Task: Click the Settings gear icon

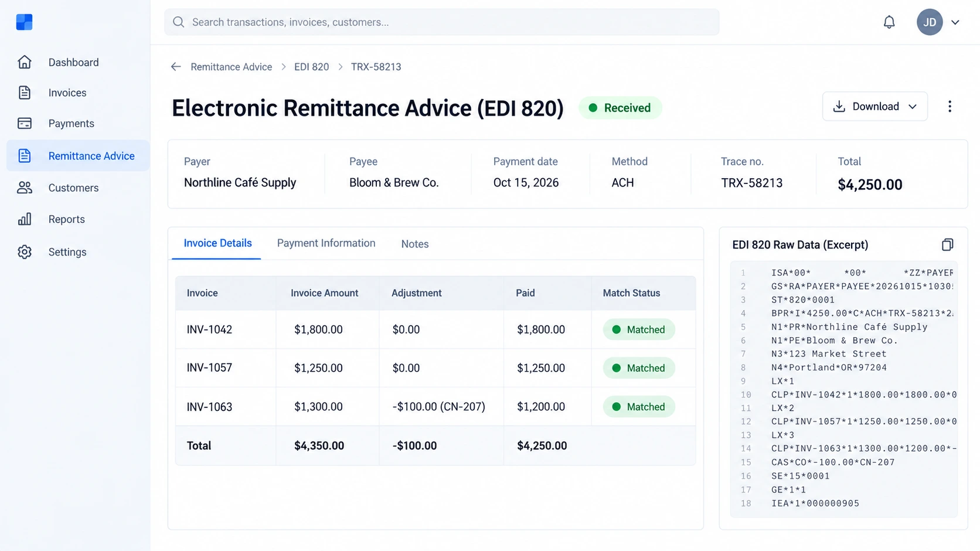Action: tap(25, 252)
